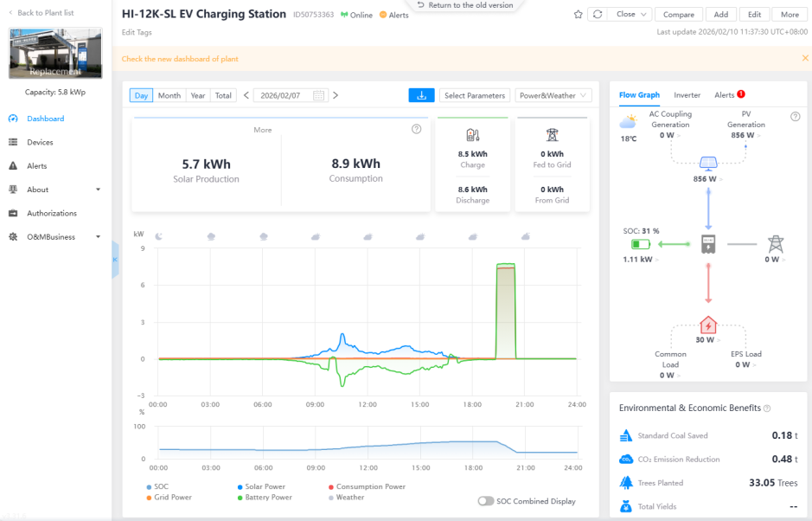The height and width of the screenshot is (521, 812).
Task: Toggle SOC Combined Display switch
Action: tap(486, 501)
